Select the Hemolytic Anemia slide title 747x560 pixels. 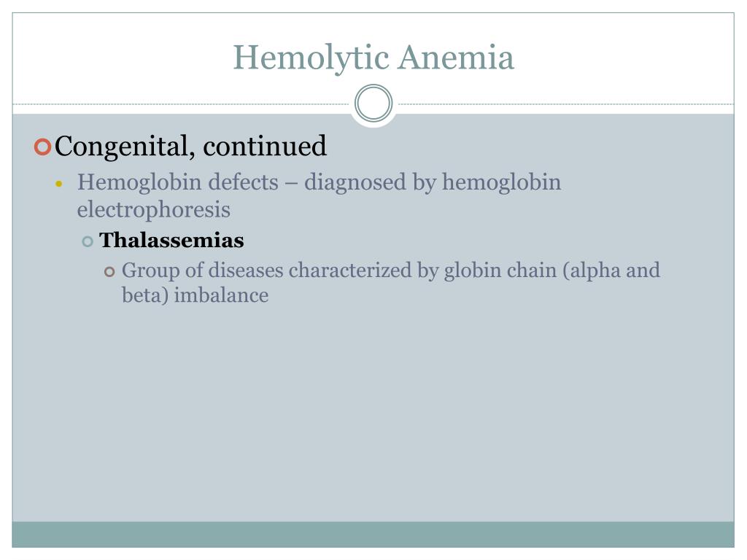(x=373, y=58)
